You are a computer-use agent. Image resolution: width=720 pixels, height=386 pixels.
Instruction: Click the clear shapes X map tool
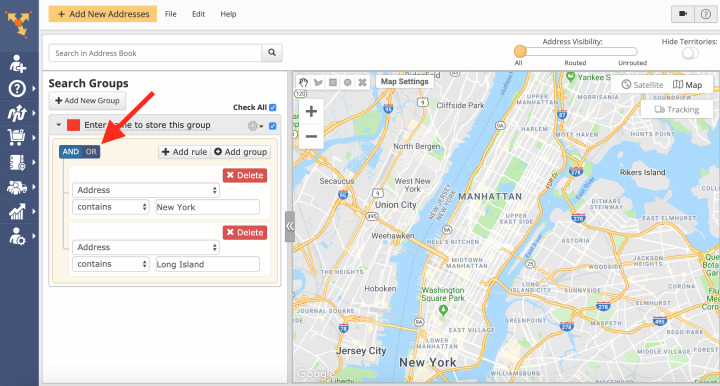(x=362, y=83)
